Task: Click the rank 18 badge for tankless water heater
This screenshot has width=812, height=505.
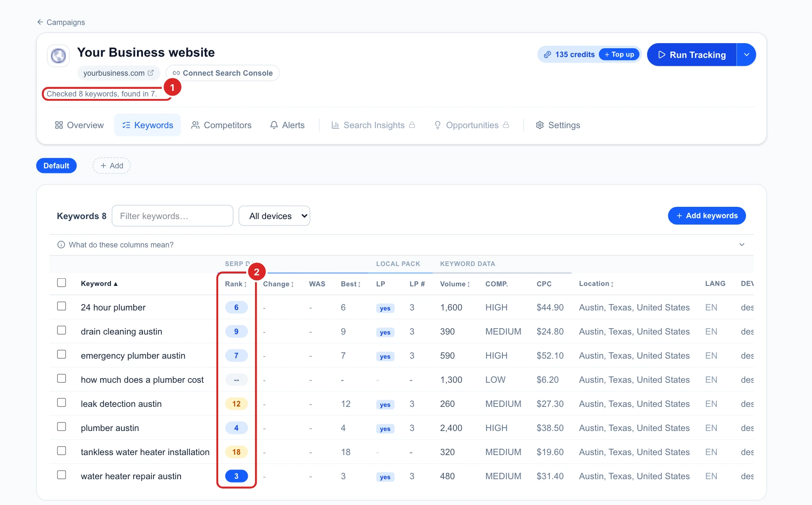Action: (236, 452)
